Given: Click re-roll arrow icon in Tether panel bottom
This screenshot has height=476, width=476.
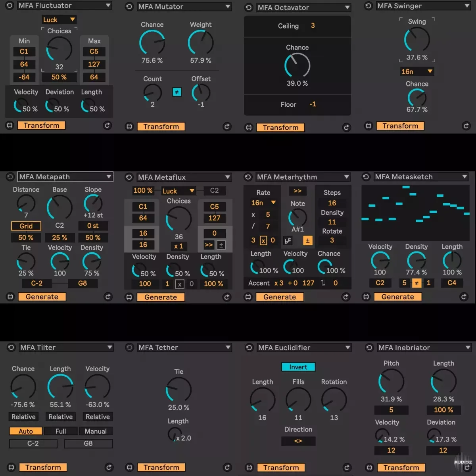Looking at the screenshot, I should pos(227,467).
